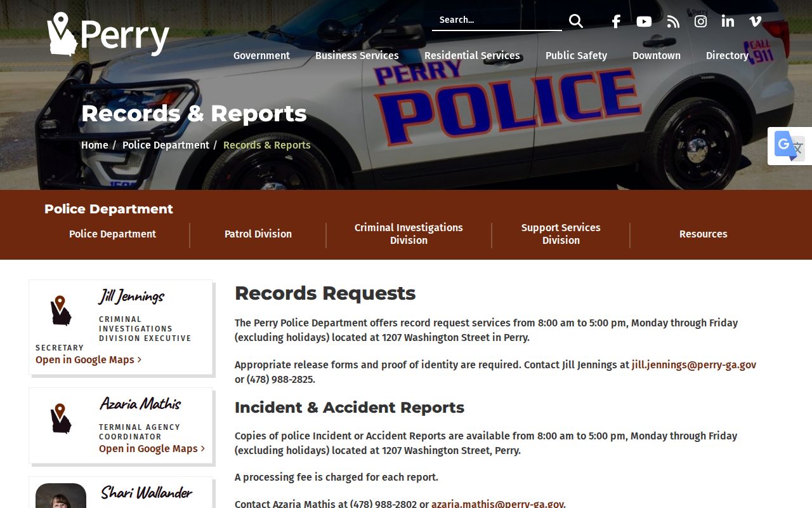The image size is (812, 508).
Task: Open Azaria Mathis' Google Maps link
Action: [152, 448]
